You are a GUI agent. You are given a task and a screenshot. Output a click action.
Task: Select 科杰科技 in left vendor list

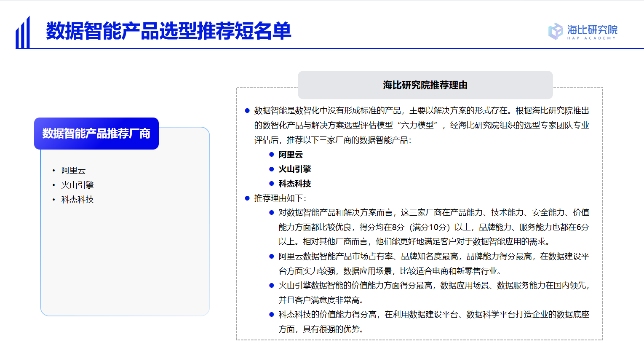[x=77, y=200]
